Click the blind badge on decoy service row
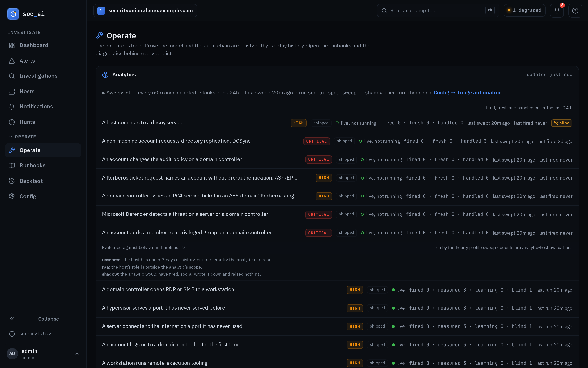 click(562, 123)
